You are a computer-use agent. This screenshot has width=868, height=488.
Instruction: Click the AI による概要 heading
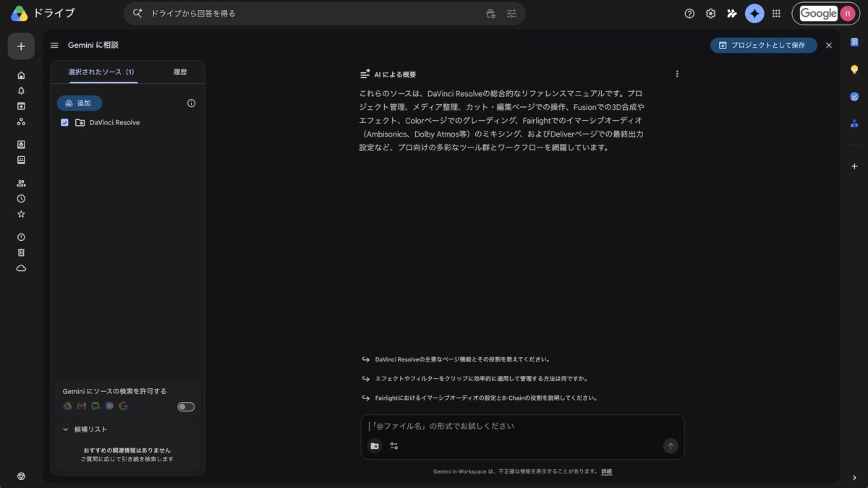pos(395,74)
